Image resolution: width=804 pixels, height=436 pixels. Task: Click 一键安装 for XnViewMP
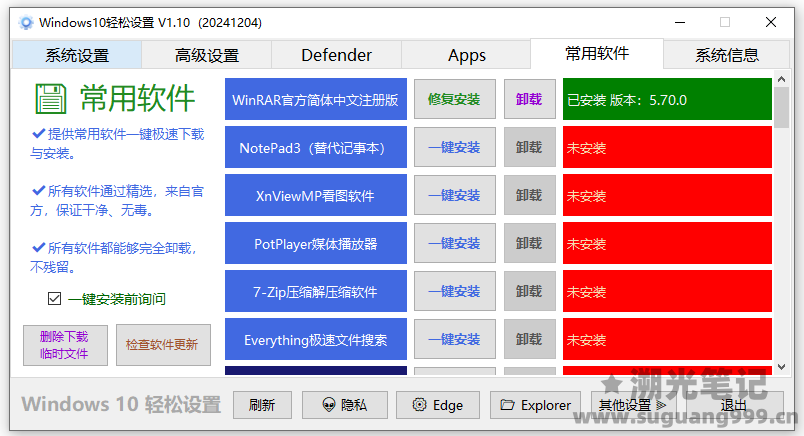pos(454,195)
